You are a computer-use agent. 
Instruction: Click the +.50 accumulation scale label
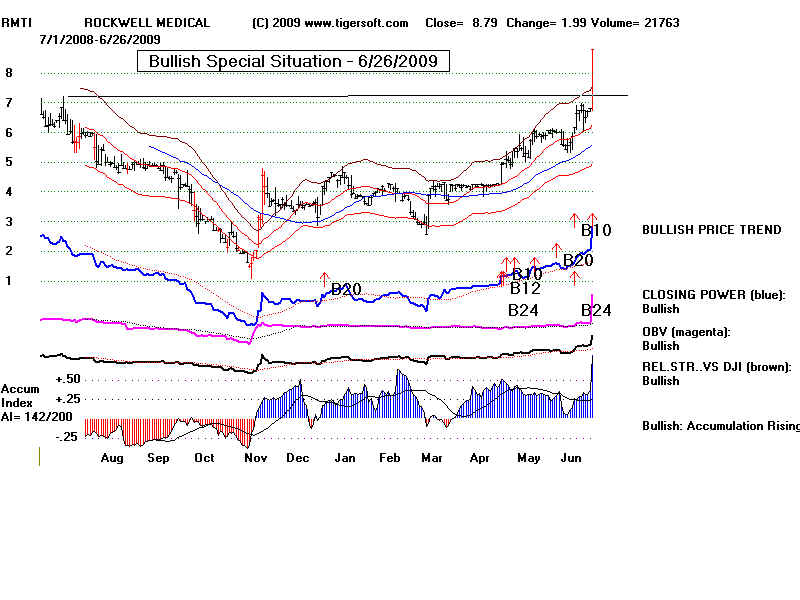pyautogui.click(x=68, y=379)
